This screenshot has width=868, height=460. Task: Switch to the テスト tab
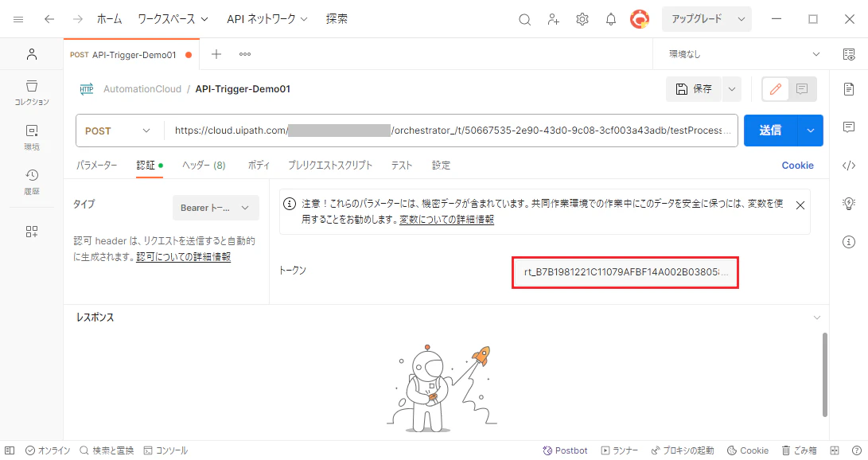(x=402, y=166)
